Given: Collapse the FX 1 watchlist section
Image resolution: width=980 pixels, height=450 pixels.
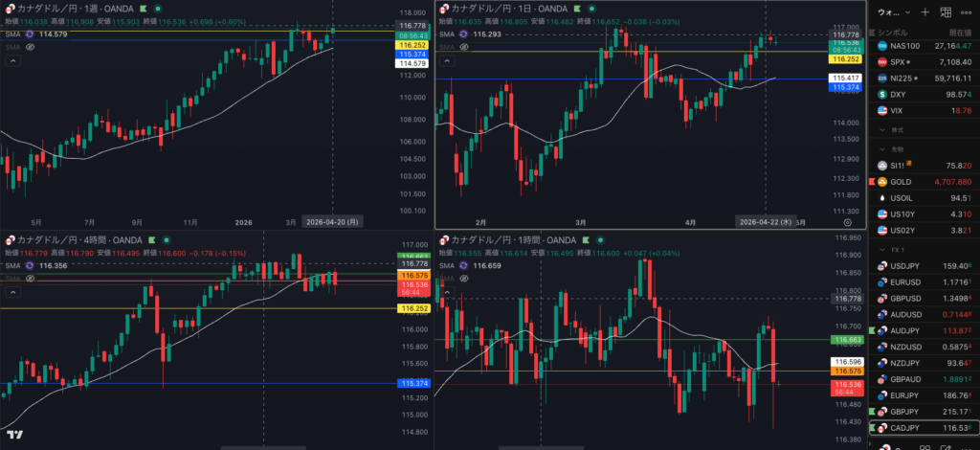Looking at the screenshot, I should [882, 250].
